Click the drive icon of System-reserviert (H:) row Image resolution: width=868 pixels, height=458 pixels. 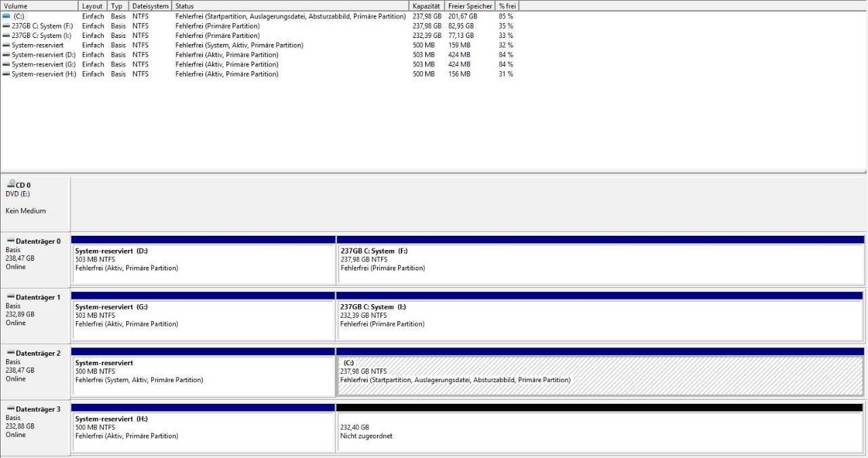6,74
